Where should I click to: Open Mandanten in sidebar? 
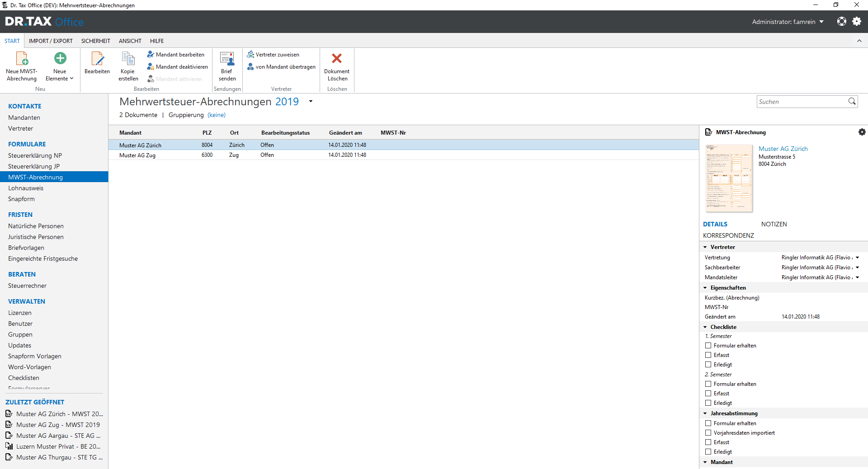click(x=24, y=117)
